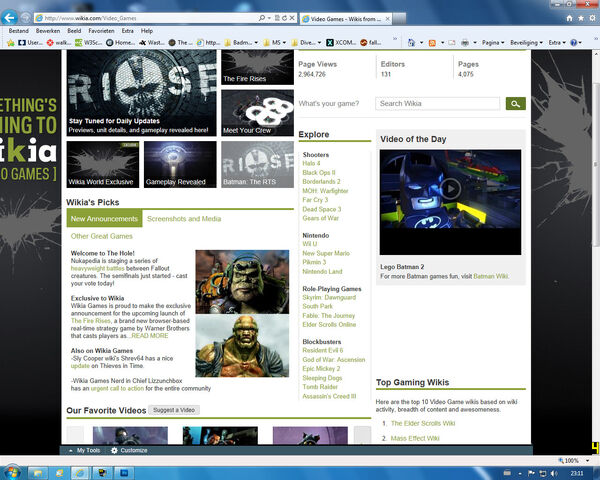Expand the favorites bar overflow chevron
The image size is (600, 480).
click(x=395, y=39)
